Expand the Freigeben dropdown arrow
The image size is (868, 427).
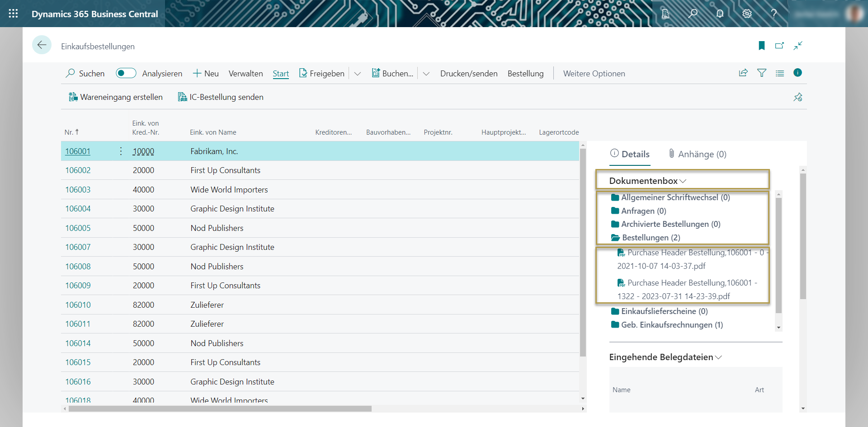pyautogui.click(x=358, y=74)
